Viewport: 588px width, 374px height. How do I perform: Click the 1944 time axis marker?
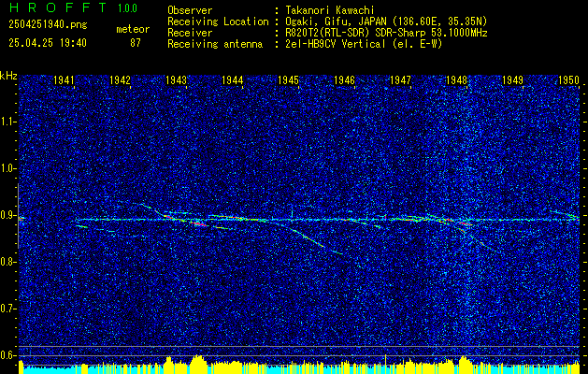point(232,79)
